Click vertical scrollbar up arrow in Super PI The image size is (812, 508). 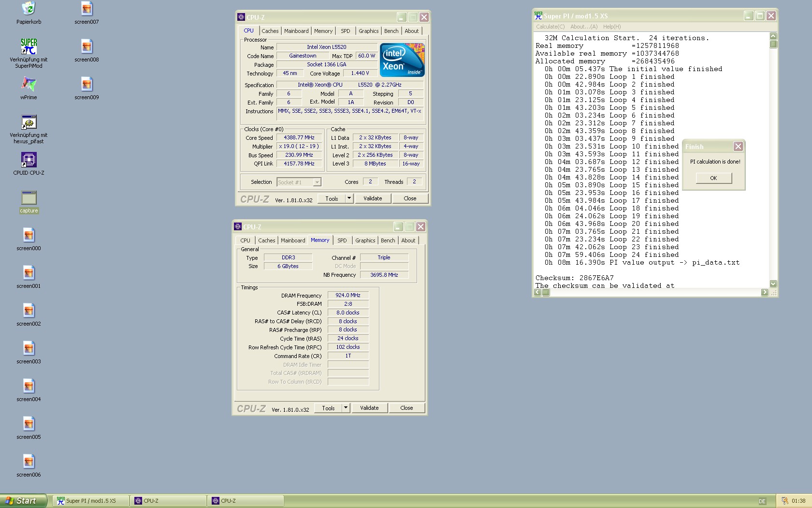[773, 36]
